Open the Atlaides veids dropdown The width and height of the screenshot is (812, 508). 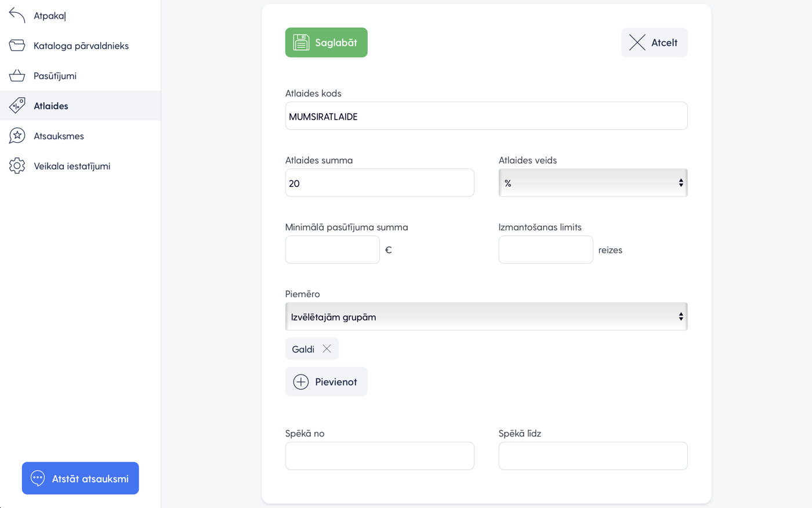[x=593, y=183]
